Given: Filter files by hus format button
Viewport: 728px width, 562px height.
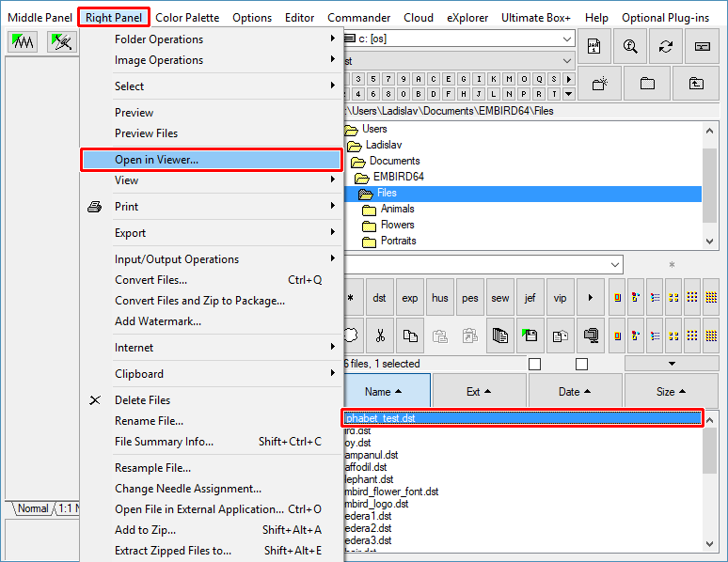Looking at the screenshot, I should pos(439,298).
